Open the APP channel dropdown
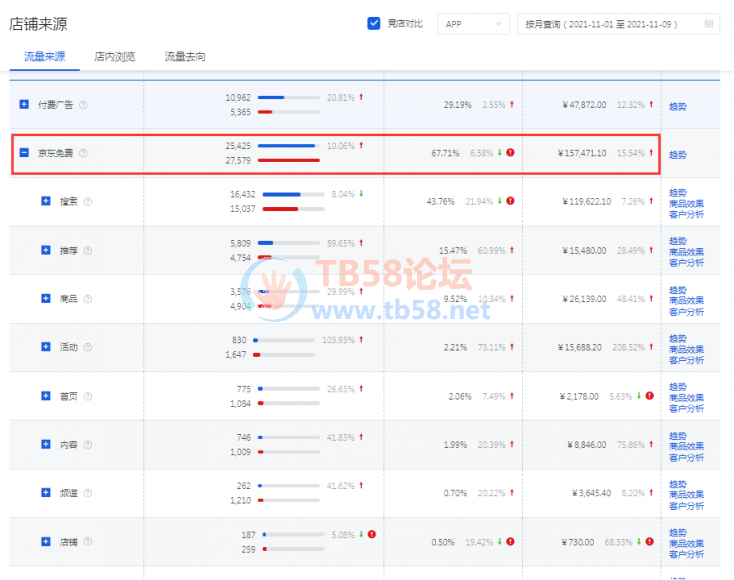Image resolution: width=734 pixels, height=580 pixels. [473, 24]
